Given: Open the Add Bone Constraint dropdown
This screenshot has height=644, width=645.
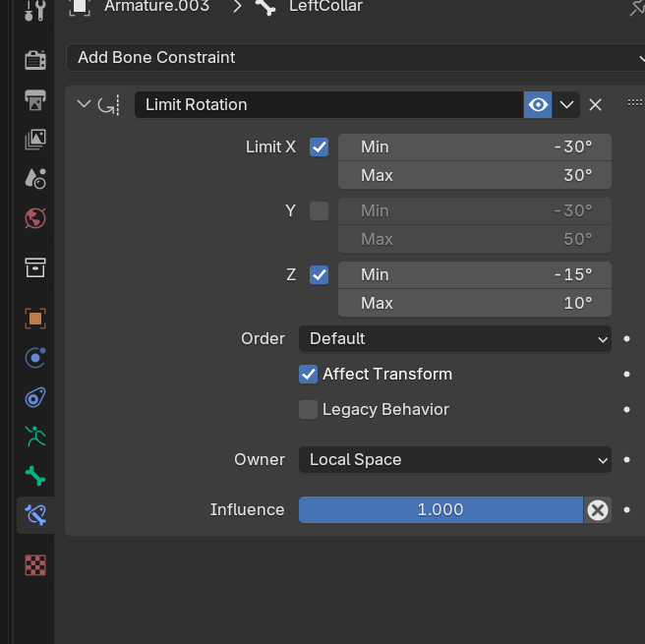Looking at the screenshot, I should pyautogui.click(x=355, y=58).
